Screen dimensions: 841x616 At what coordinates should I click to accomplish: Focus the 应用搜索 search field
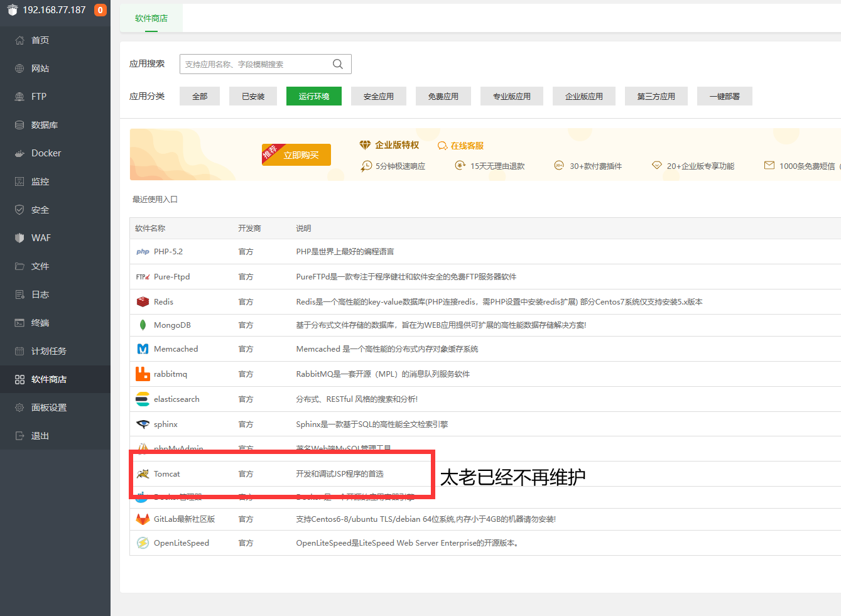[265, 64]
